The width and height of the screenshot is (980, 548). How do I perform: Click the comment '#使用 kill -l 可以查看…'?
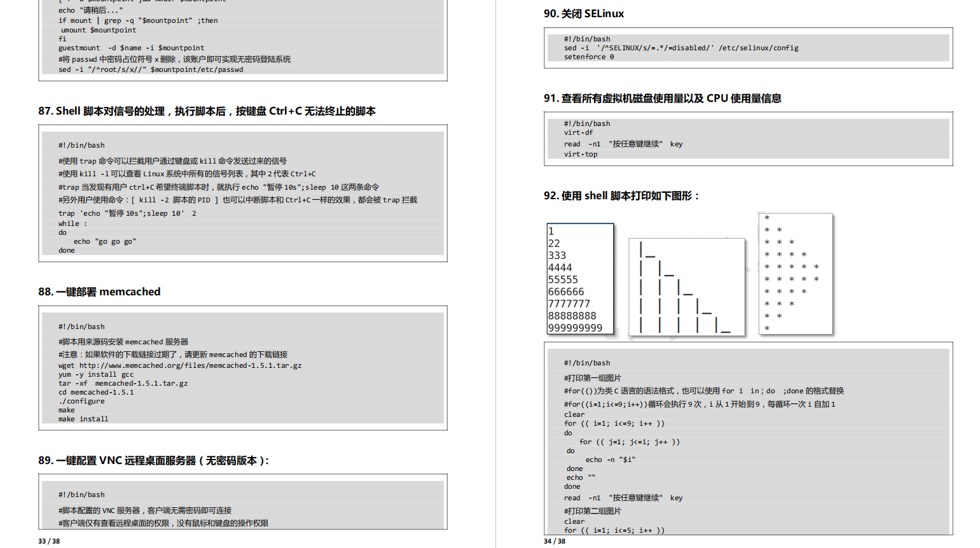[187, 174]
